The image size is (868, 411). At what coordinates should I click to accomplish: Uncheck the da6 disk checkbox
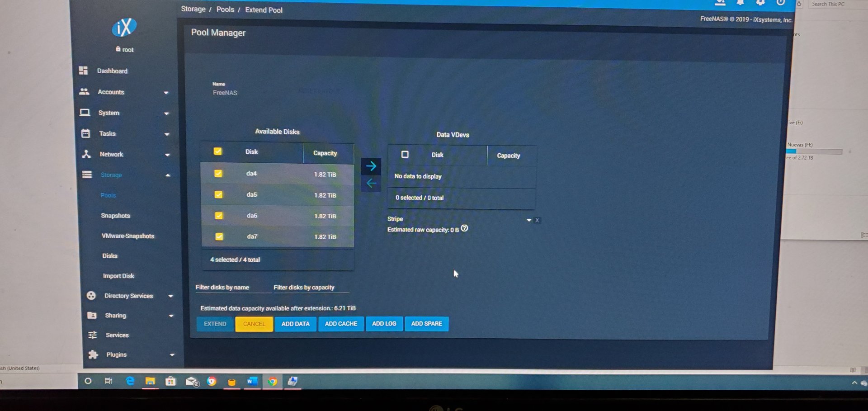point(219,215)
